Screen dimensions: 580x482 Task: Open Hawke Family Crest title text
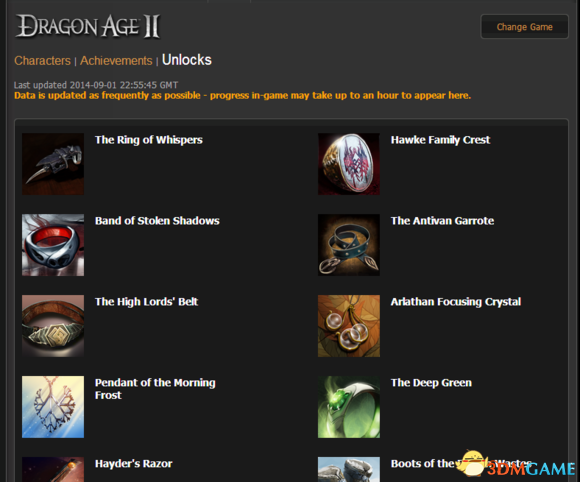(440, 140)
